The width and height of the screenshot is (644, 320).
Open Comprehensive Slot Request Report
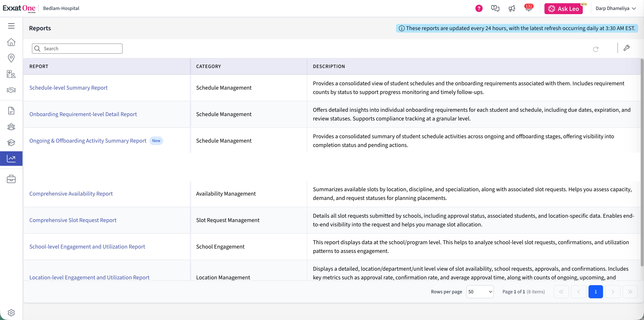pos(73,220)
